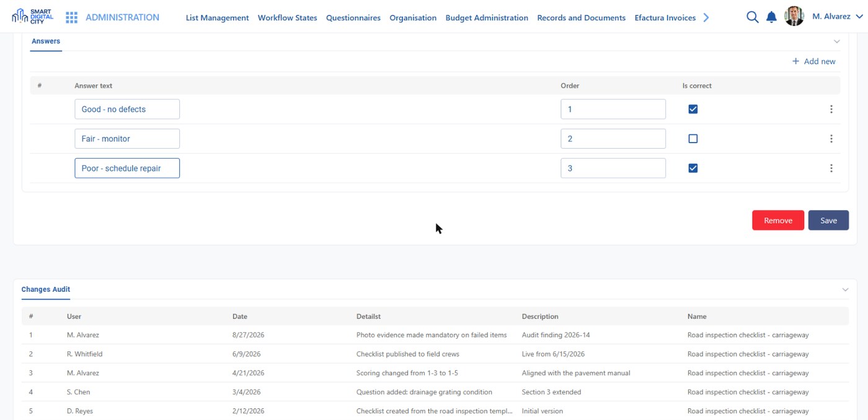The image size is (868, 420).
Task: Open the notifications bell
Action: tap(771, 17)
